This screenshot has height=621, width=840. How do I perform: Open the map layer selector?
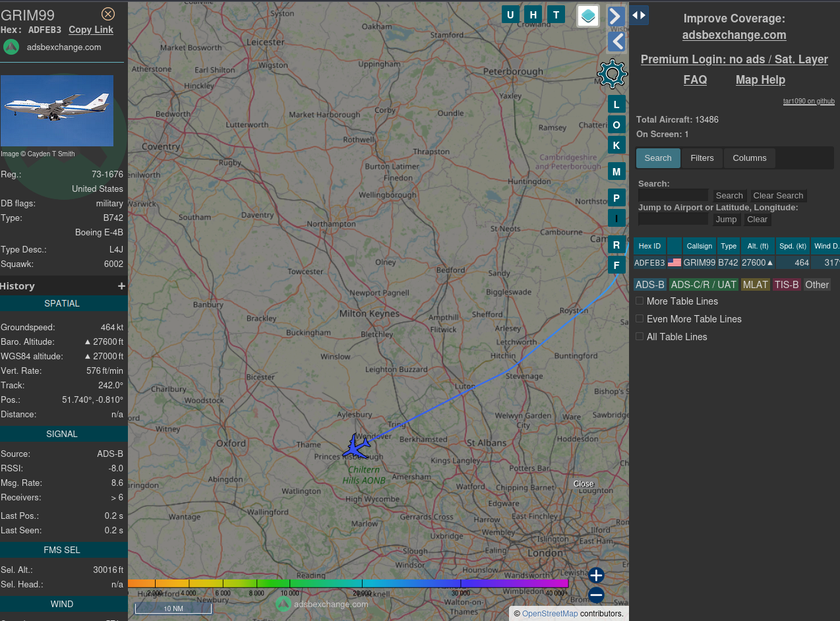tap(588, 16)
